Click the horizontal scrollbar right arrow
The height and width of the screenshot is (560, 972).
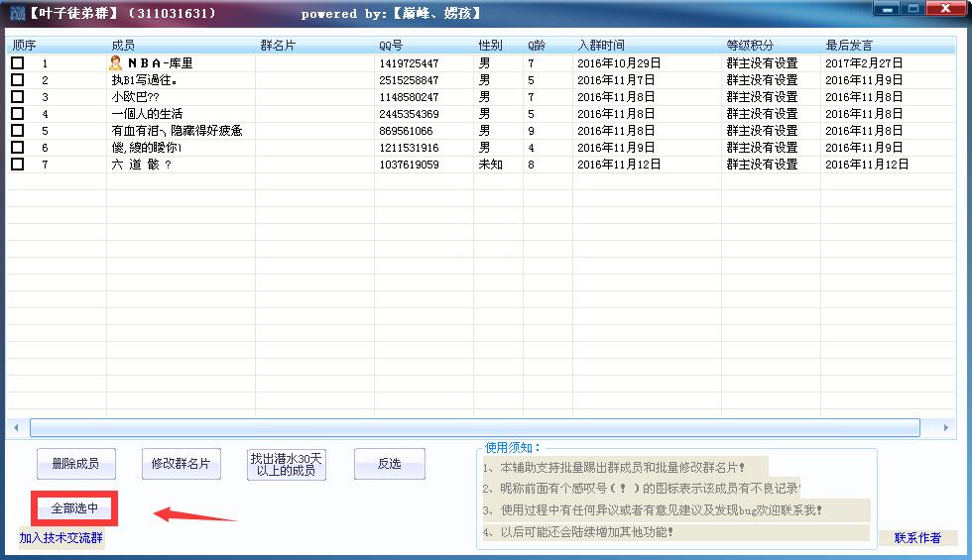[946, 428]
